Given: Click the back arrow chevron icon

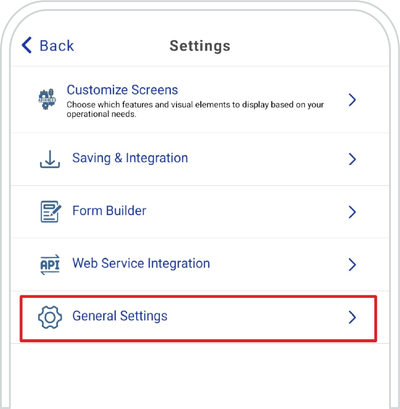Looking at the screenshot, I should (27, 45).
